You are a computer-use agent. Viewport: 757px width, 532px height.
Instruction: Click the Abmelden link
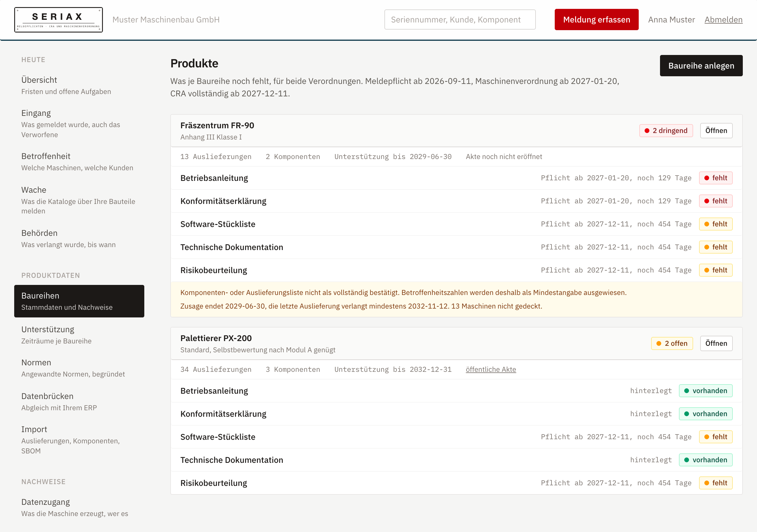tap(723, 20)
